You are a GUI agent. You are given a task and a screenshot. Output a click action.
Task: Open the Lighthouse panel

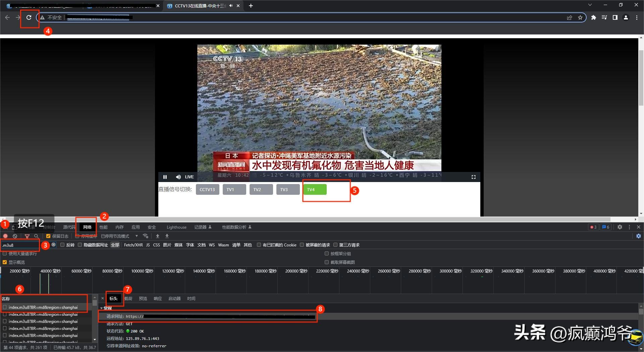tap(176, 227)
